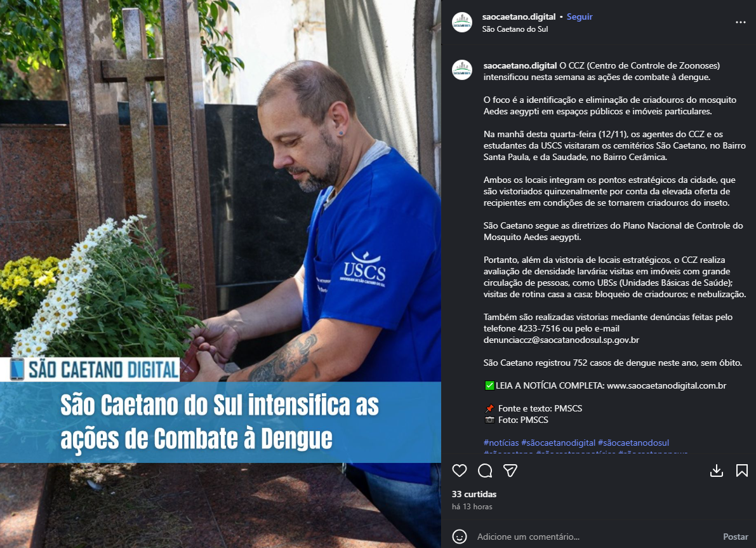This screenshot has width=756, height=548.
Task: Open comments via speech bubble icon
Action: 485,471
